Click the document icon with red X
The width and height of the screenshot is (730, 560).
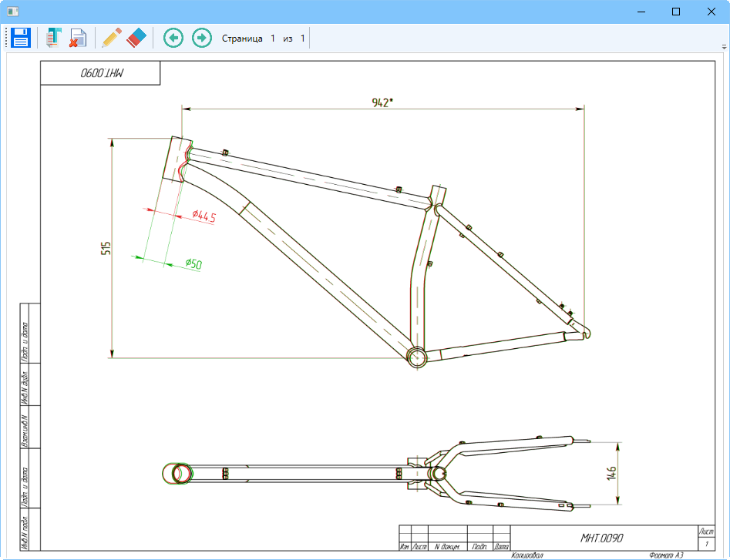78,38
